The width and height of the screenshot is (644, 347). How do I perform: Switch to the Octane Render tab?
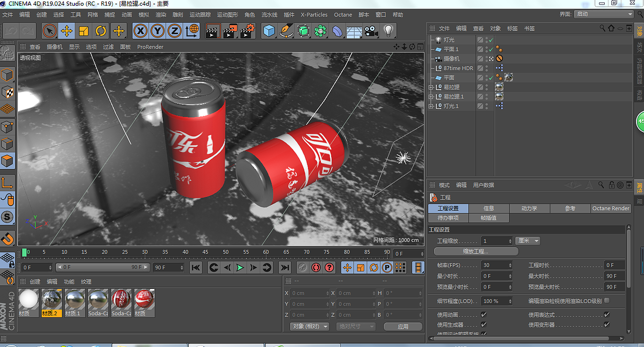pyautogui.click(x=611, y=208)
